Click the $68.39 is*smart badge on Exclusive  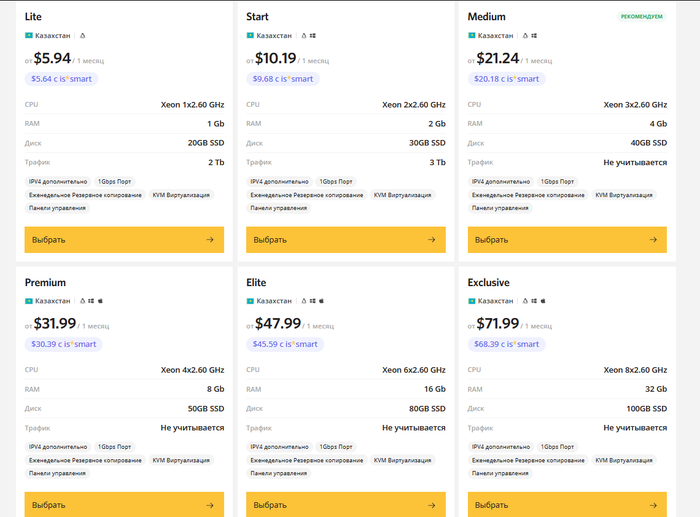[x=505, y=344]
